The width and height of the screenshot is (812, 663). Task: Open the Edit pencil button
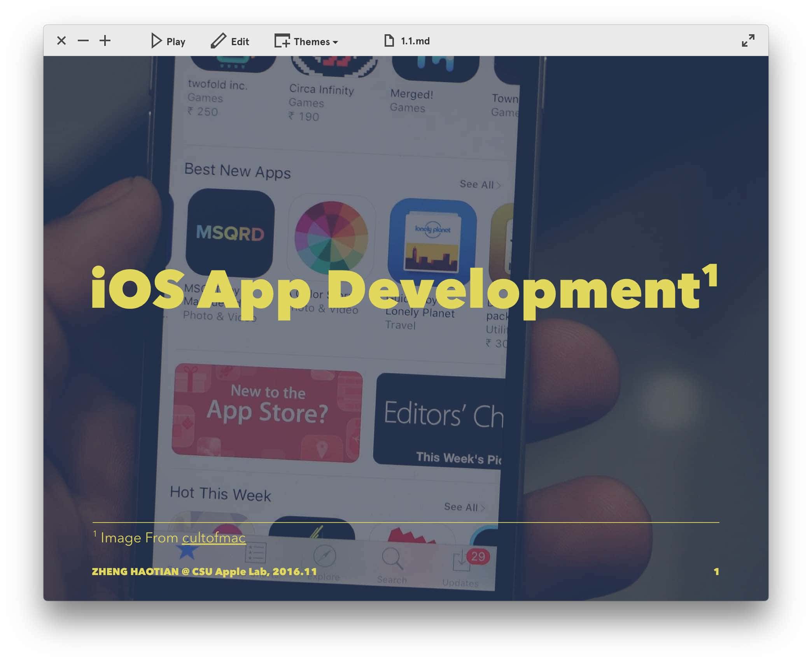click(x=230, y=41)
